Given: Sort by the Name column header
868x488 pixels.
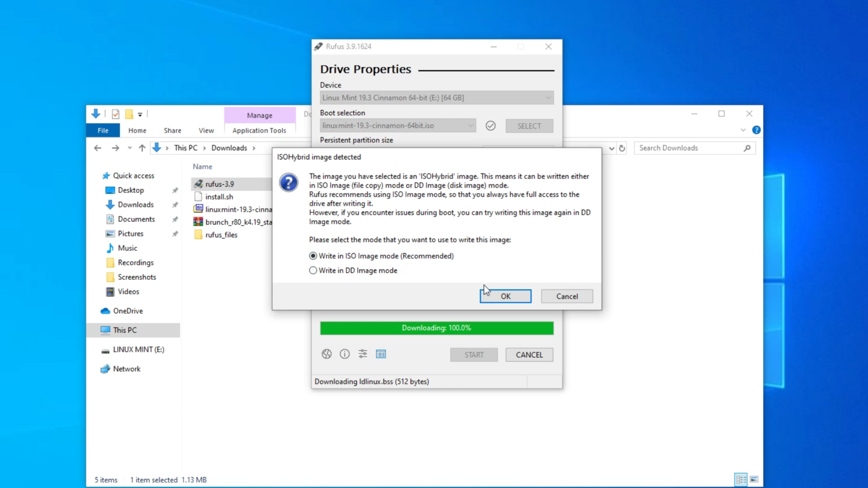Looking at the screenshot, I should 202,167.
